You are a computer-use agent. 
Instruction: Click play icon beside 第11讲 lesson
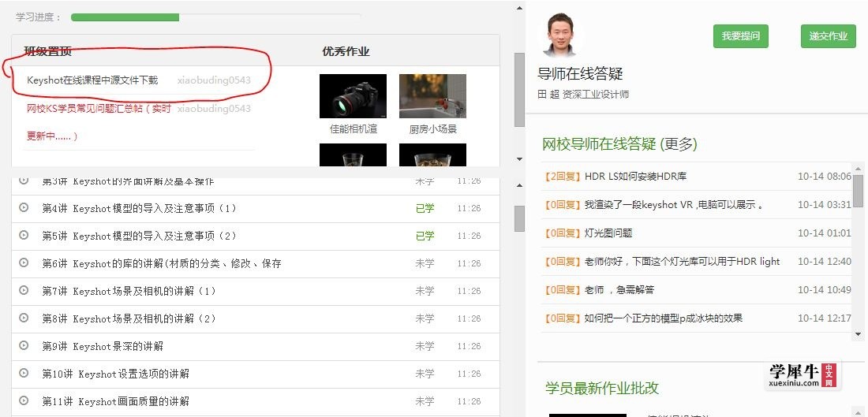24,401
